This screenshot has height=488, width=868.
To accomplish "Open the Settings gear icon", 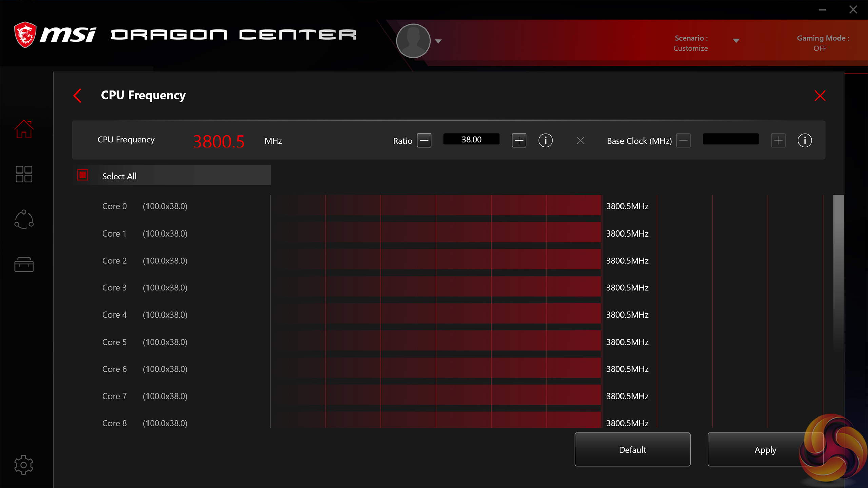I will pos(24,465).
